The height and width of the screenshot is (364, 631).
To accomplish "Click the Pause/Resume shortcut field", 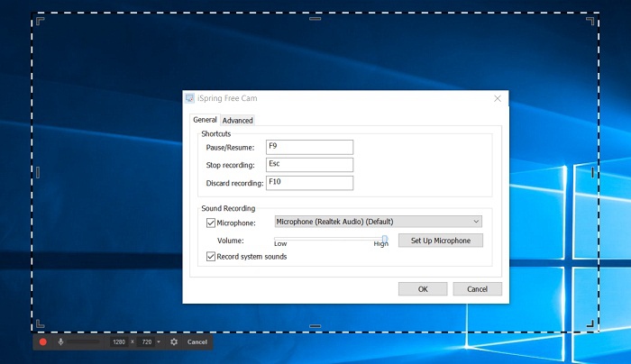I will 309,147.
